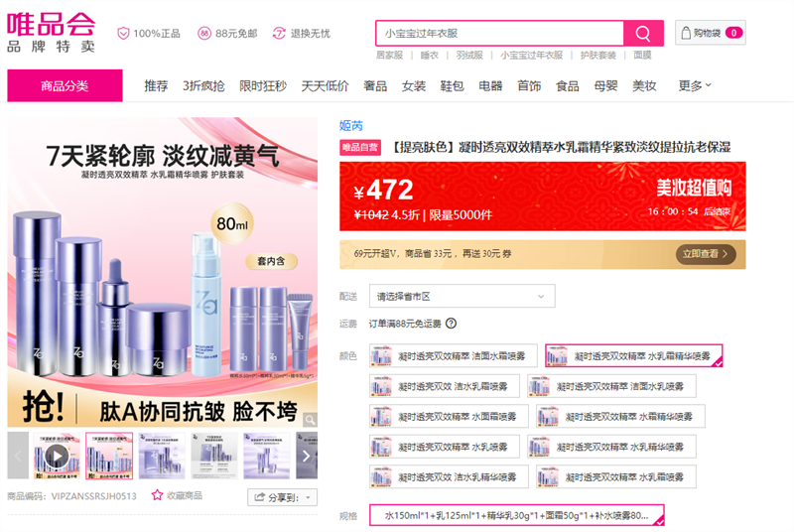Image resolution: width=794 pixels, height=532 pixels.
Task: Go to the 3折疯抢 tab
Action: (x=203, y=86)
